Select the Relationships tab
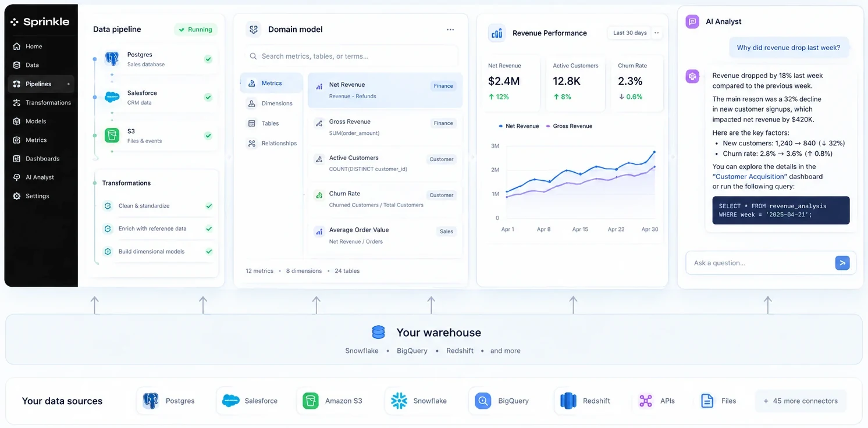 click(272, 143)
